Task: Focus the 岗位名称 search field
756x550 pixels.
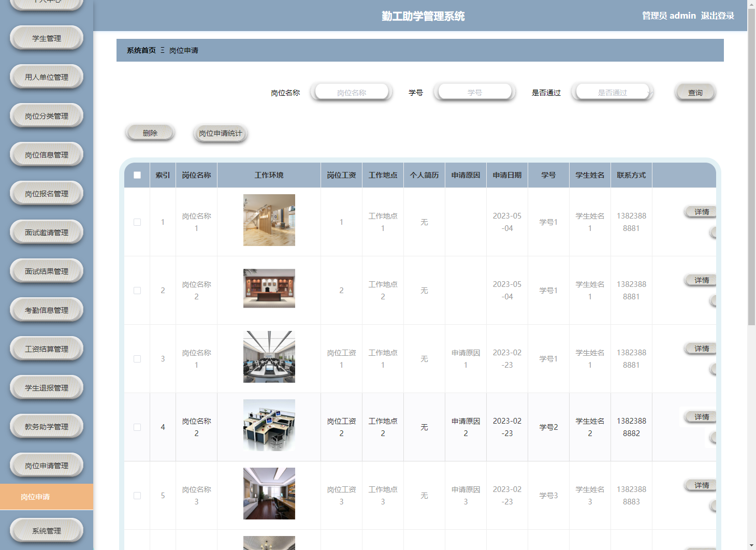Action: pos(352,92)
